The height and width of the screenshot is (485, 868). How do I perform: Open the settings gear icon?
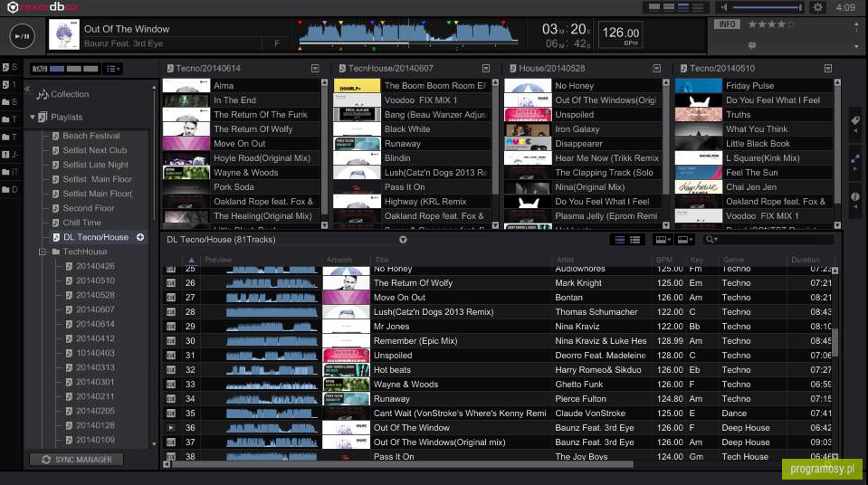tap(817, 7)
